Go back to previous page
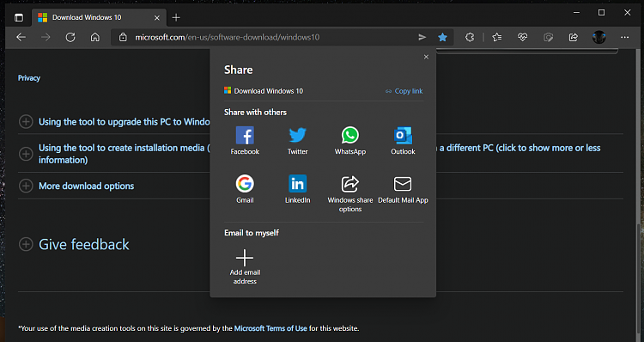644x342 pixels. coord(21,38)
